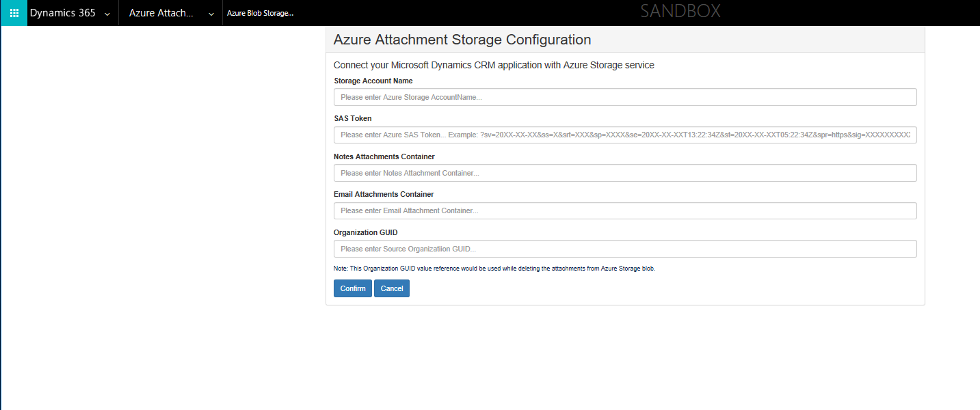
Task: Click the Azure Attachment Storage Configuration heading
Action: click(461, 40)
